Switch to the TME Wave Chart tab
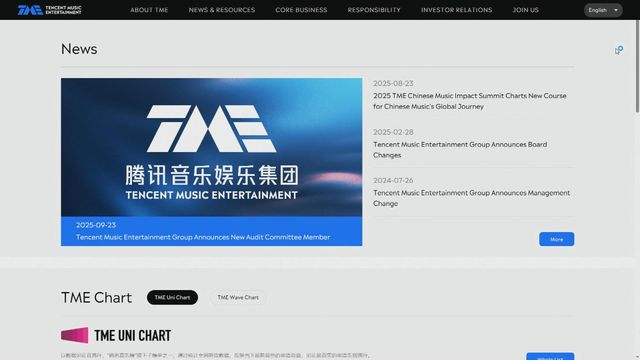640x360 pixels. 238,298
